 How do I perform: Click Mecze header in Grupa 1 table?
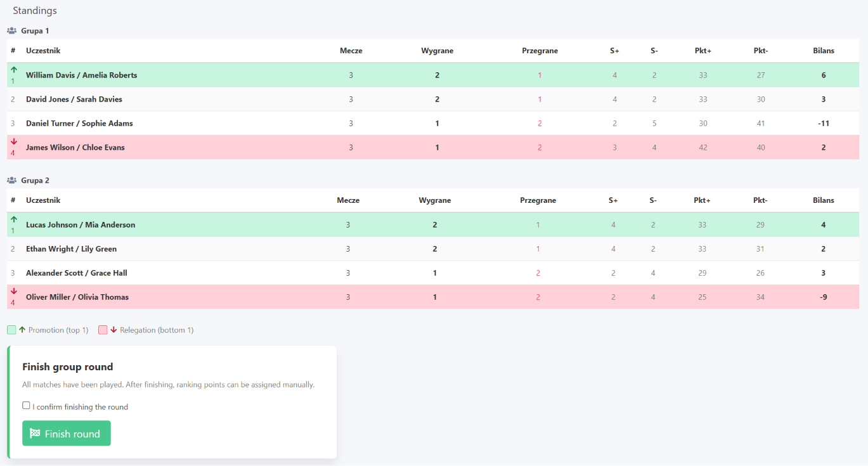click(x=351, y=51)
